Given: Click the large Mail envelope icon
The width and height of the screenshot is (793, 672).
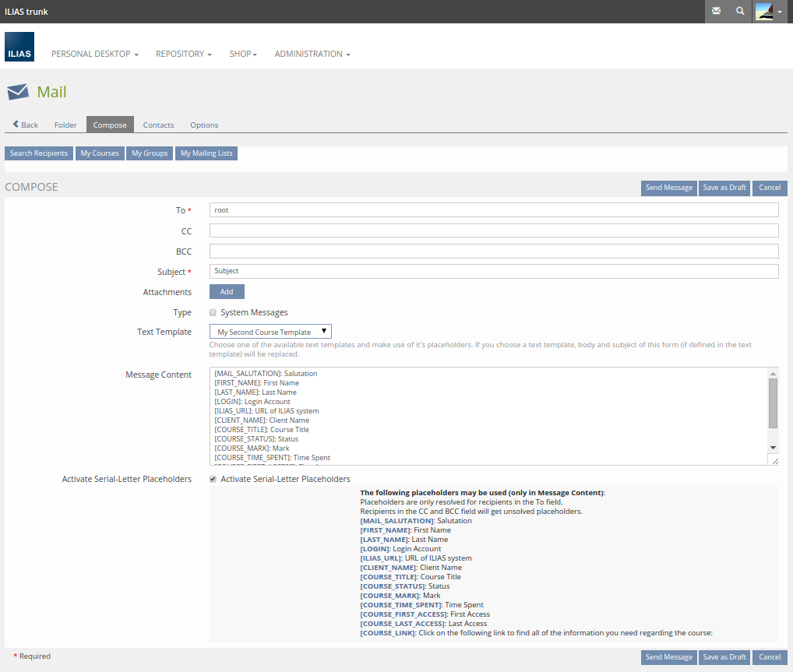Looking at the screenshot, I should 18,93.
